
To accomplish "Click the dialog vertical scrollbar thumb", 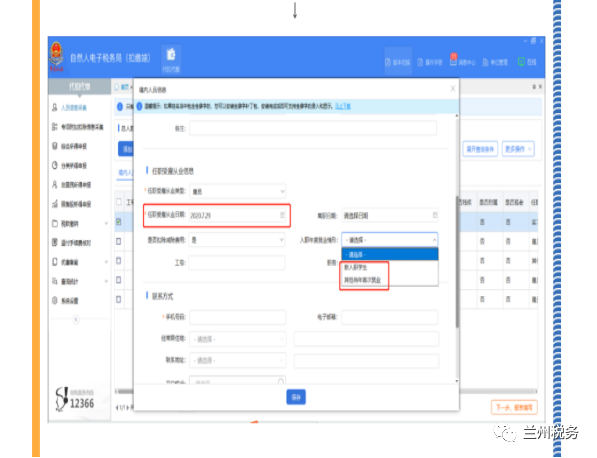I will [x=457, y=261].
